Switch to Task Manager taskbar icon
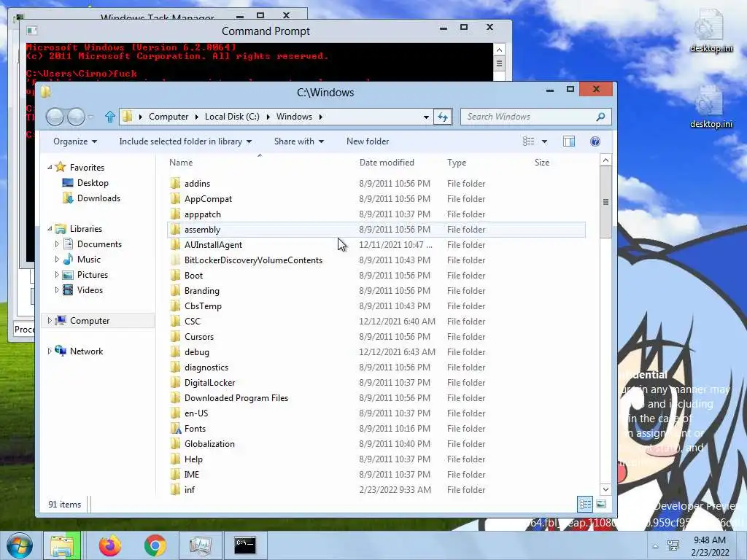747x560 pixels. [x=200, y=545]
